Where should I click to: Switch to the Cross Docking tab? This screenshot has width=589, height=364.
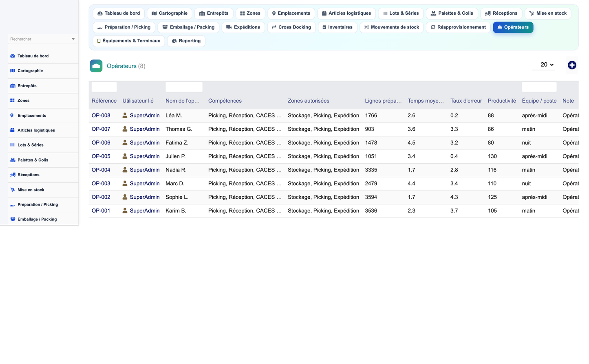[x=291, y=27]
